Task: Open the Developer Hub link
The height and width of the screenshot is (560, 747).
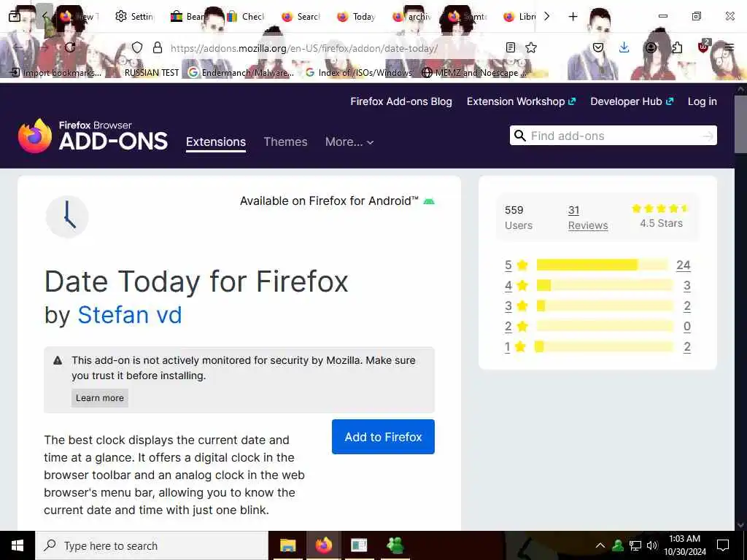Action: 632,101
